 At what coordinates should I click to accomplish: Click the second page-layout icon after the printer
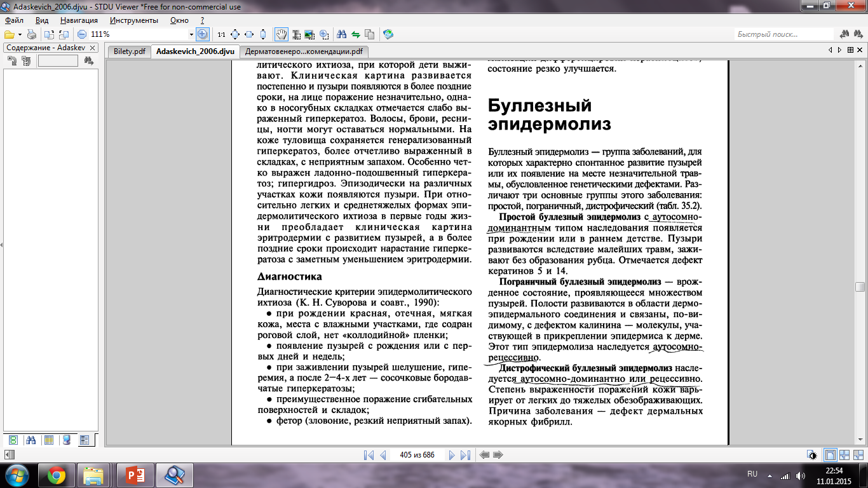click(64, 34)
